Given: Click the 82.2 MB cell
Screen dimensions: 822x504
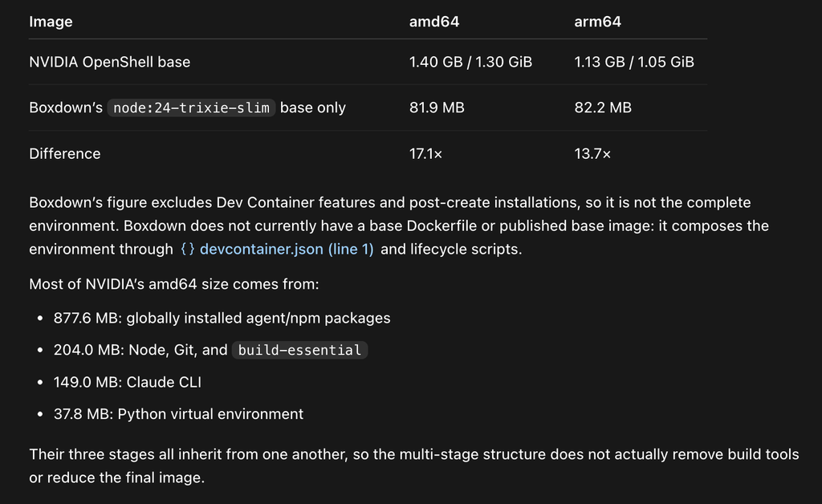Looking at the screenshot, I should tap(603, 108).
